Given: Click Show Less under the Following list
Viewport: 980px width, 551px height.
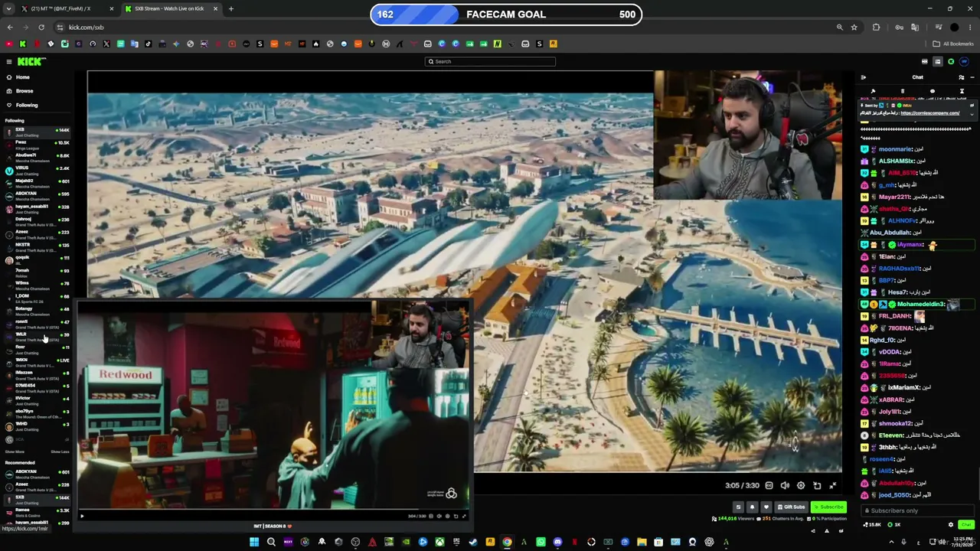Looking at the screenshot, I should [60, 452].
